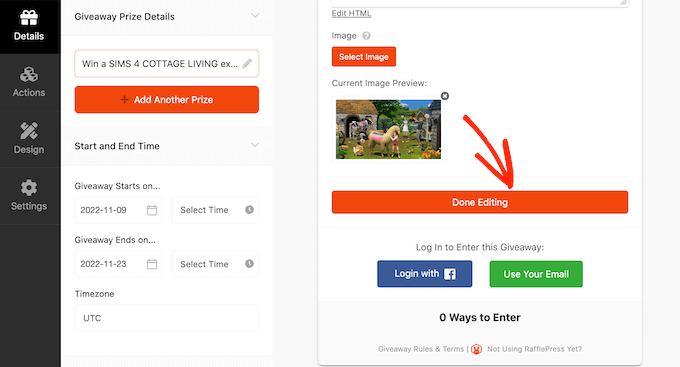Click the Done Editing button
The image size is (680, 367).
click(480, 202)
